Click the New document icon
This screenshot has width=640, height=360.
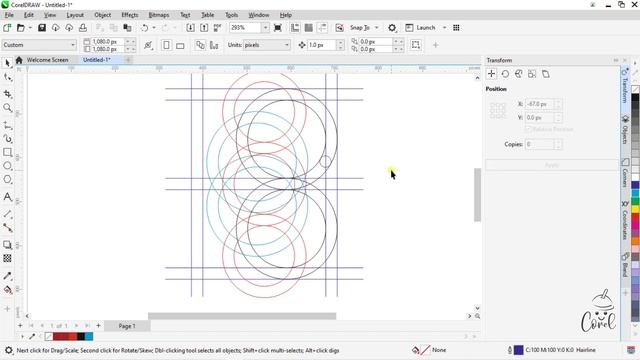point(7,28)
